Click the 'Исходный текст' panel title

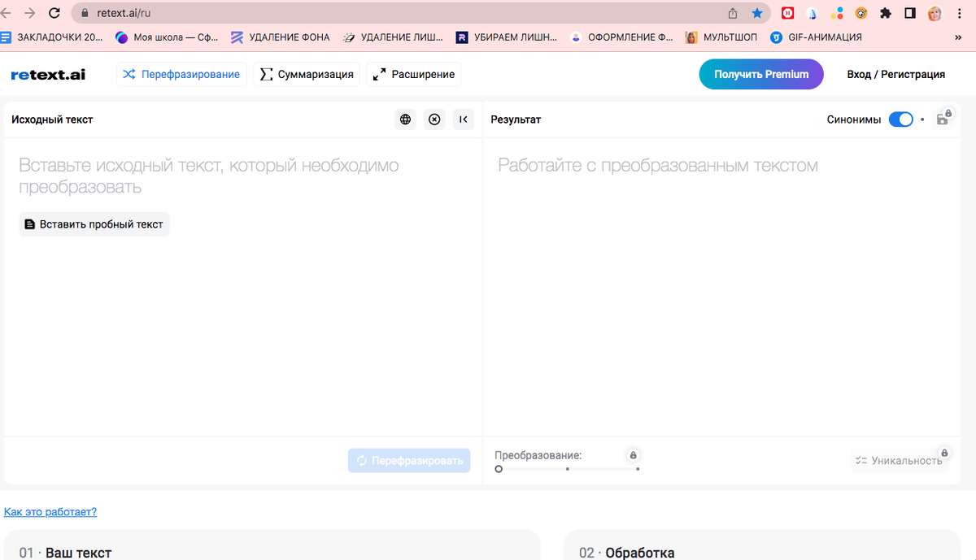tap(52, 119)
